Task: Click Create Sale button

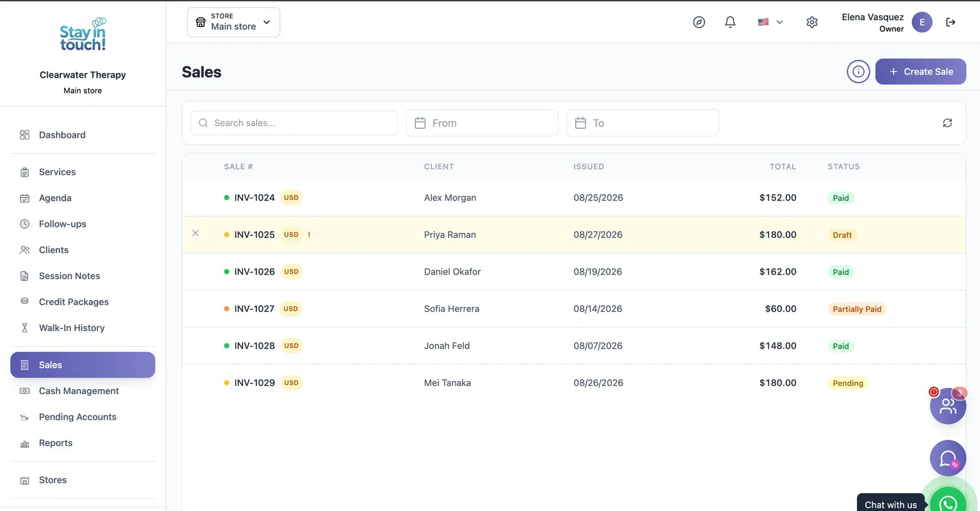Action: pos(921,72)
